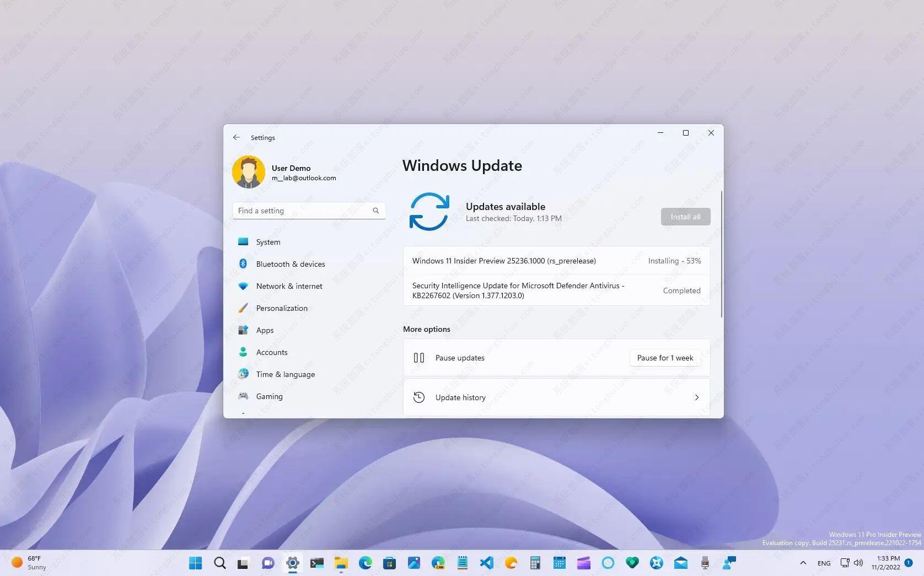This screenshot has width=924, height=576.
Task: Focus the Find a setting search box
Action: tap(303, 211)
